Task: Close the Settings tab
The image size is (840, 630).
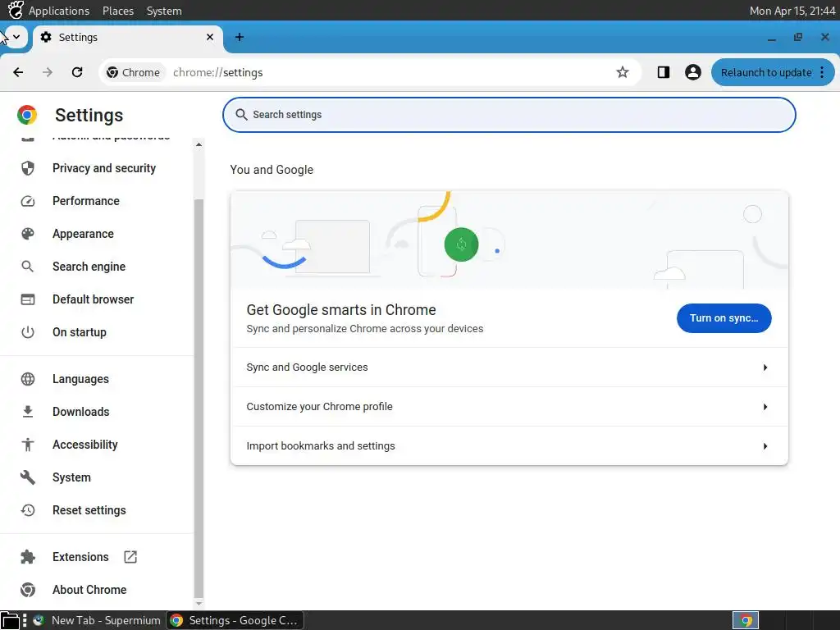Action: pos(210,37)
